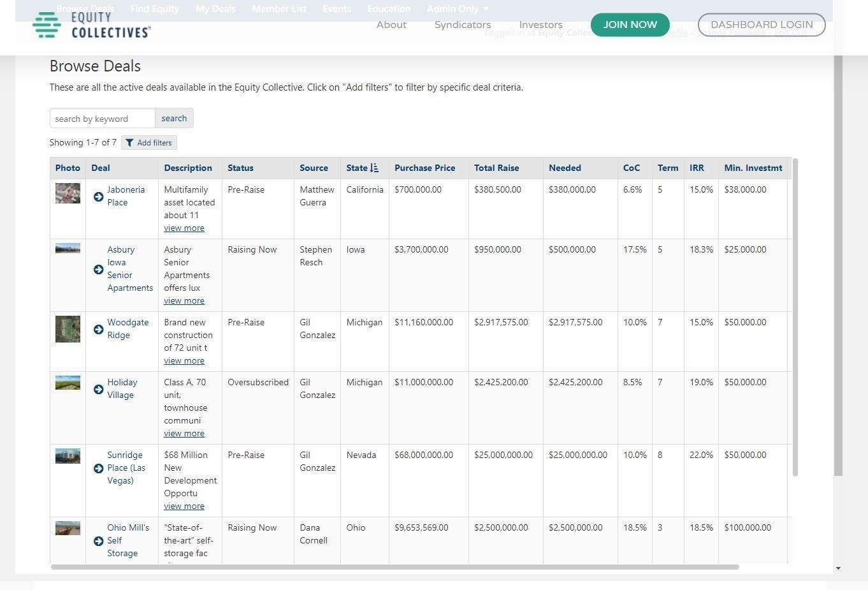Sort by the Deal column header

101,168
